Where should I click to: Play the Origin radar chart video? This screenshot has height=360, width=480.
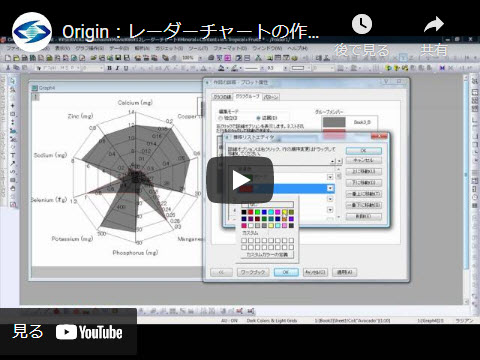click(240, 180)
